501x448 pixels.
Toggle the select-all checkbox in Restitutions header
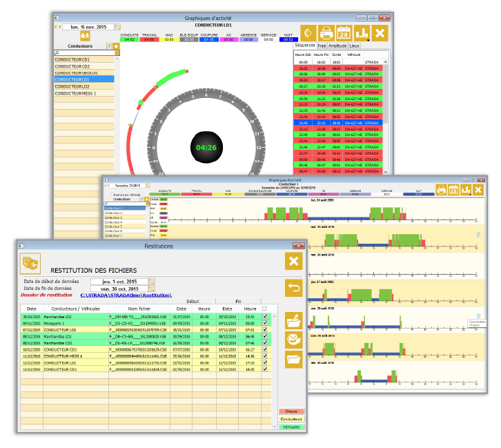click(264, 309)
